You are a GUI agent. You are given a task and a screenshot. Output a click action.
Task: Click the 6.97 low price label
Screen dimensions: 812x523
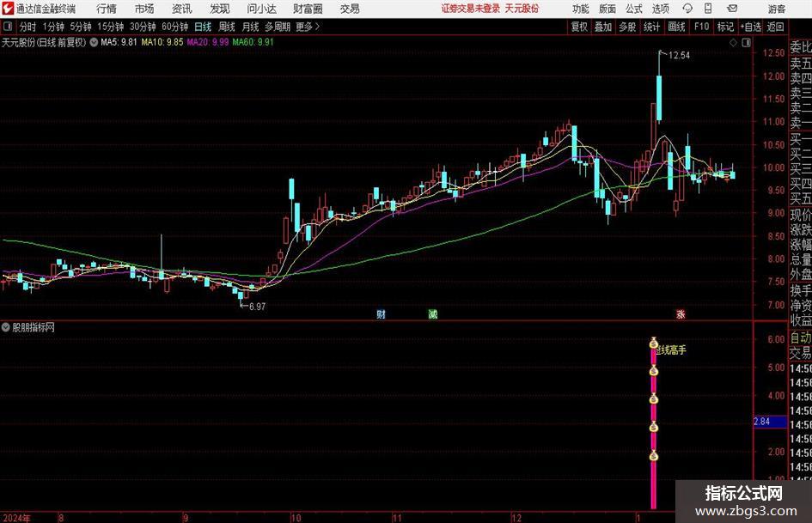pyautogui.click(x=258, y=307)
